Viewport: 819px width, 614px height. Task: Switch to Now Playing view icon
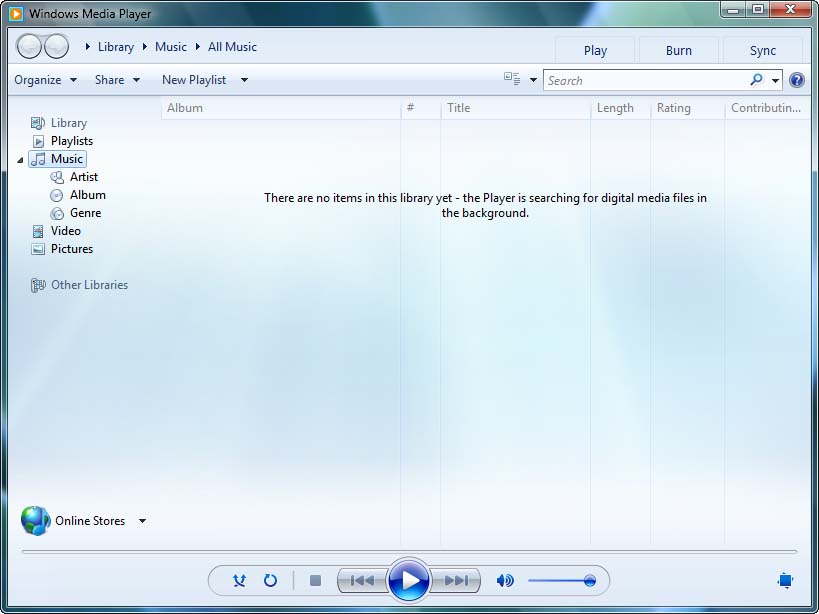785,580
